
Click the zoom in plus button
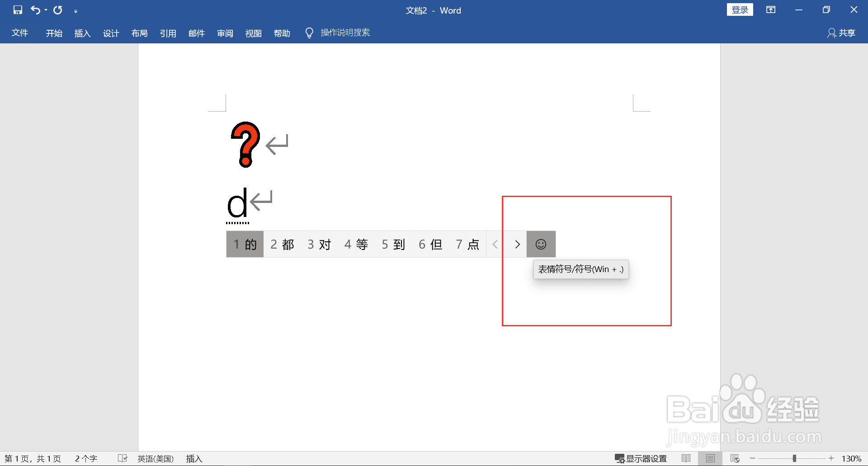pos(831,458)
